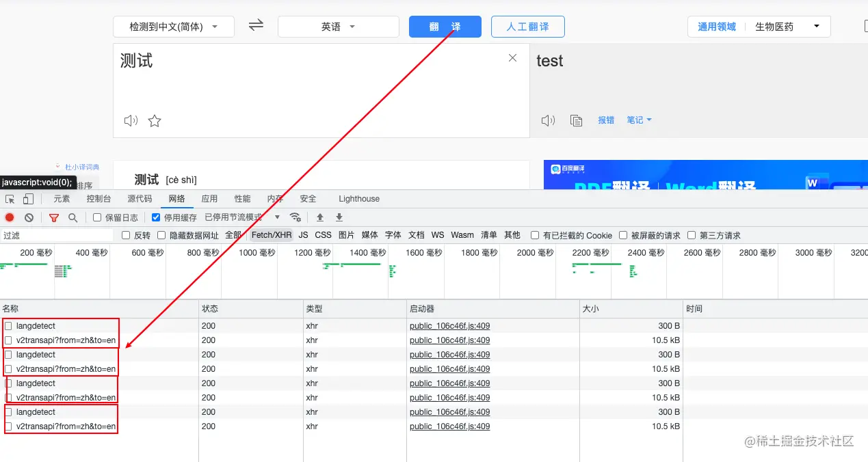Sort by 启动器 column header

click(492, 309)
